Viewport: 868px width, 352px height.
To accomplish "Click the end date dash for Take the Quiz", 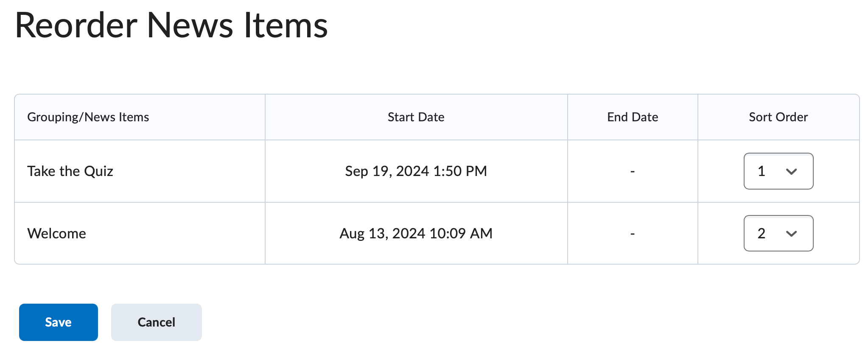I will click(x=632, y=171).
